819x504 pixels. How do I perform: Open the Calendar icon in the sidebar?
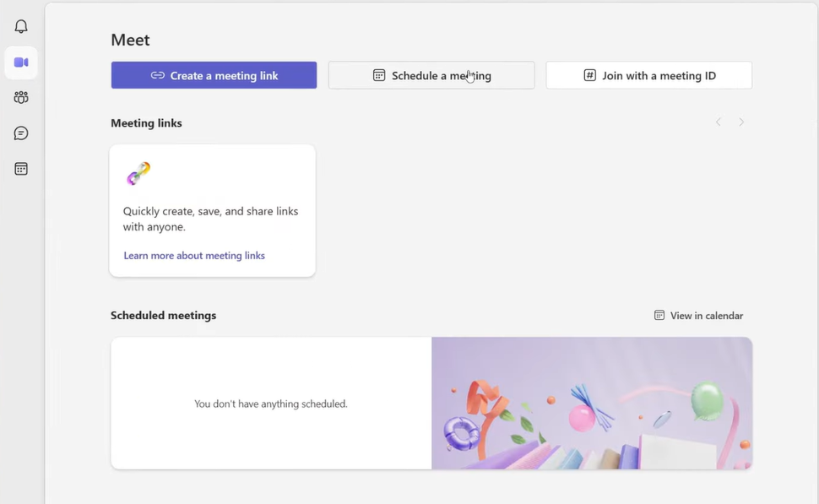pyautogui.click(x=20, y=168)
